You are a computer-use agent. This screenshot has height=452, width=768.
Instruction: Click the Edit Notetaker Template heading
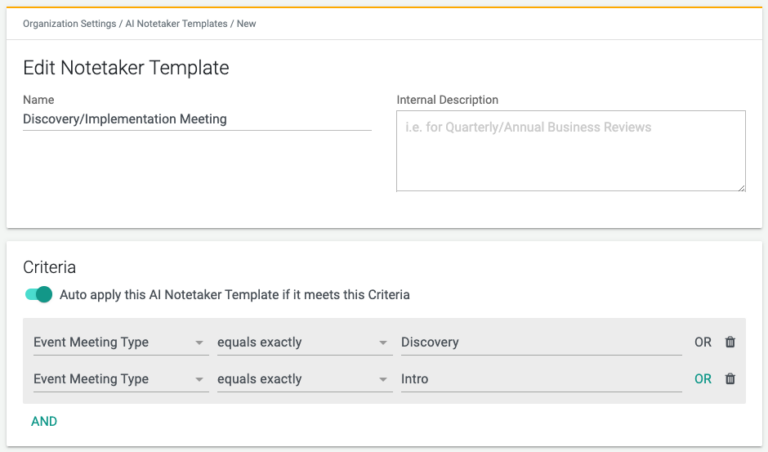pos(126,68)
